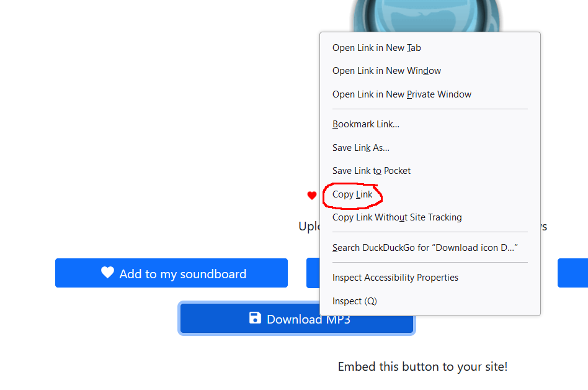Choose Open Link in New Tab
Screen dimensions: 588x390
pos(376,48)
